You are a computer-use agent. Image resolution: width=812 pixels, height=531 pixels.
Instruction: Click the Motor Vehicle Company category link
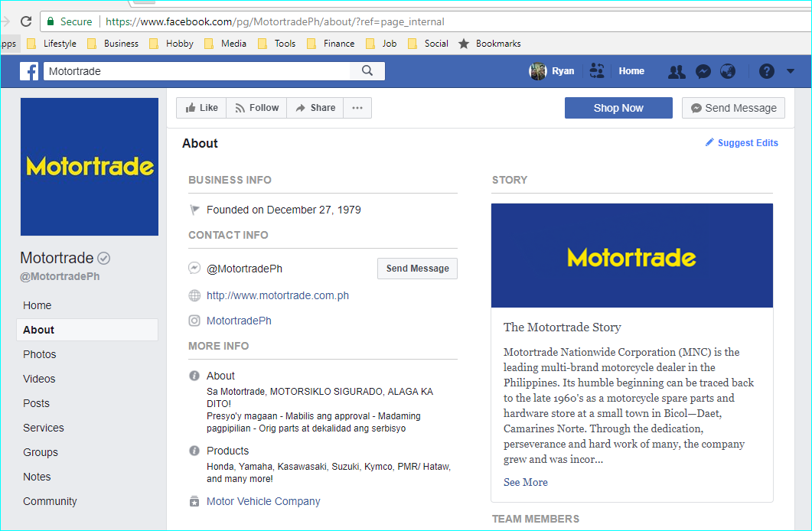click(263, 501)
